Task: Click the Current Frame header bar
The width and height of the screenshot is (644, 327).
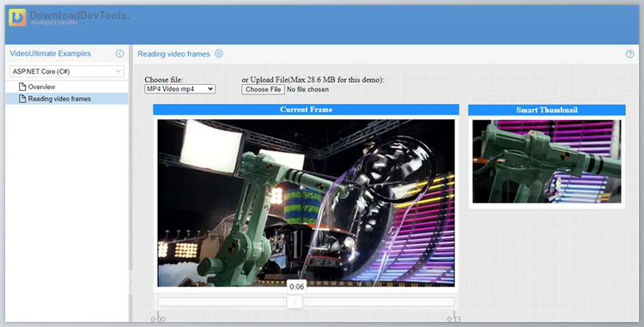Action: coord(306,110)
